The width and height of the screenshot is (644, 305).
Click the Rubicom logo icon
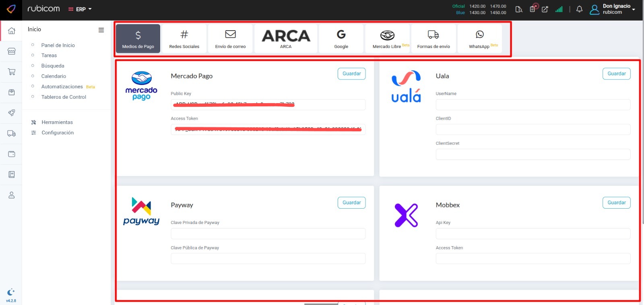[11, 9]
